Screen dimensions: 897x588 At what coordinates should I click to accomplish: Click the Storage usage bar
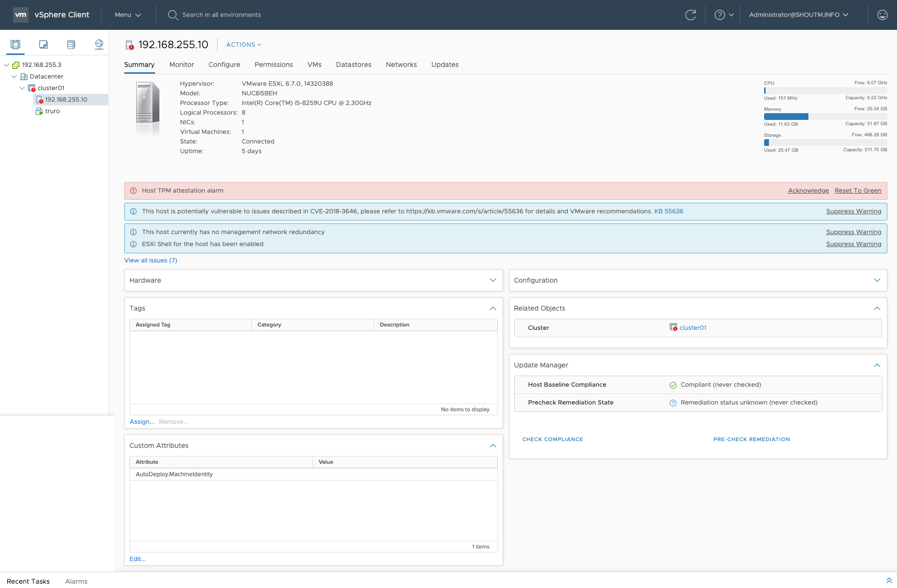(x=825, y=143)
